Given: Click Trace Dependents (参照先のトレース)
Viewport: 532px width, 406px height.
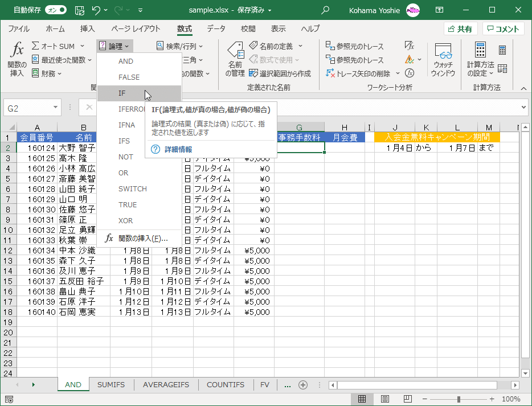Looking at the screenshot, I should (x=355, y=60).
